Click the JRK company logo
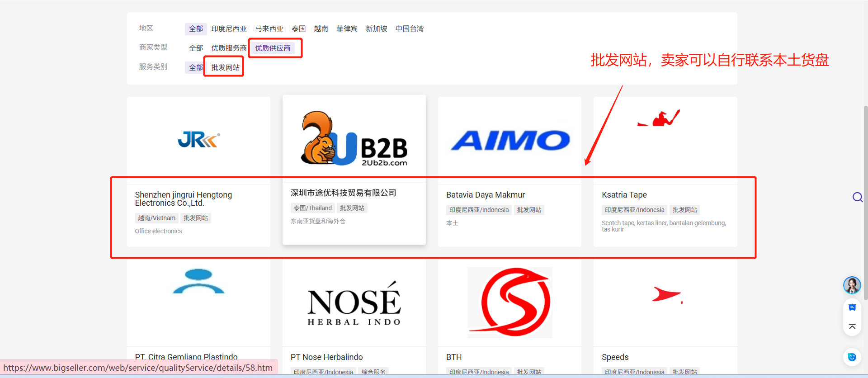Screen dimensions: 868x378 click(x=198, y=140)
